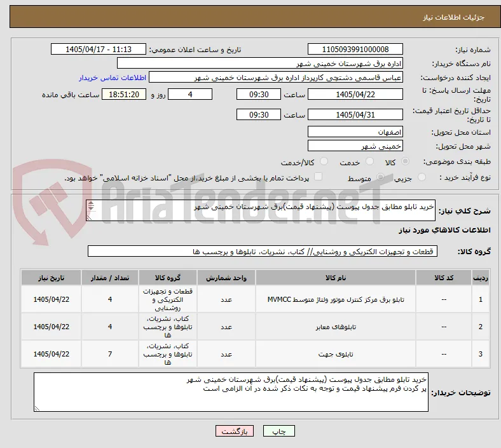This screenshot has height=448, width=501.
Task: Click the buyer notes text area
Action: tap(231, 392)
